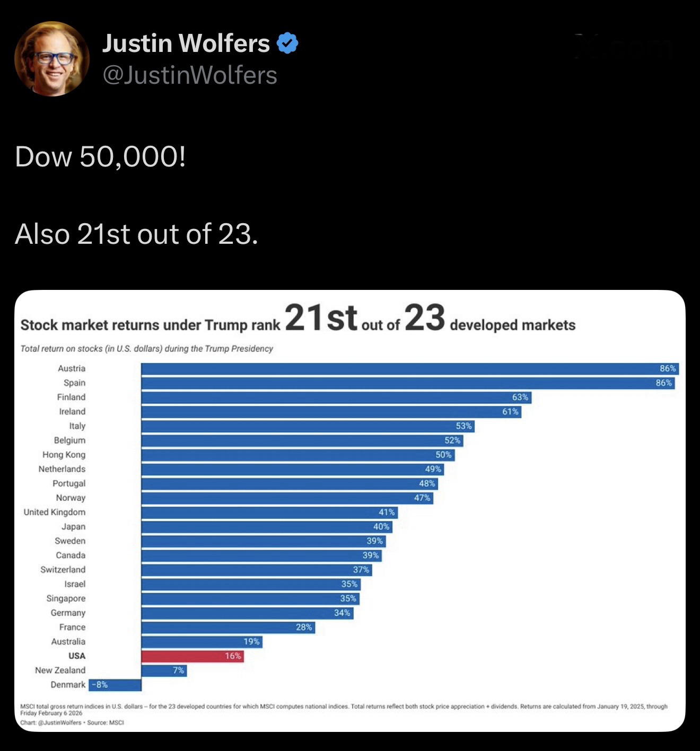Open the Justin Wolfers display name
Viewport: 700px width, 751px height.
186,43
